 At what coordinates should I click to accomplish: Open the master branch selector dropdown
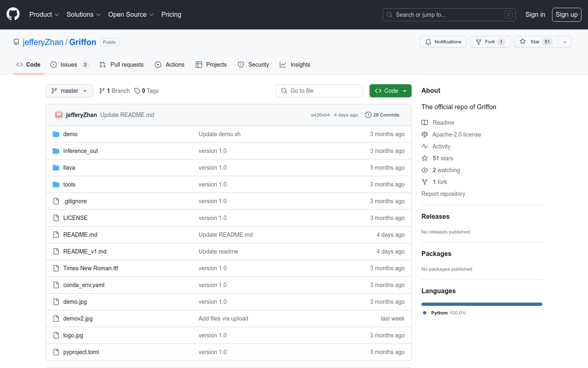tap(69, 91)
